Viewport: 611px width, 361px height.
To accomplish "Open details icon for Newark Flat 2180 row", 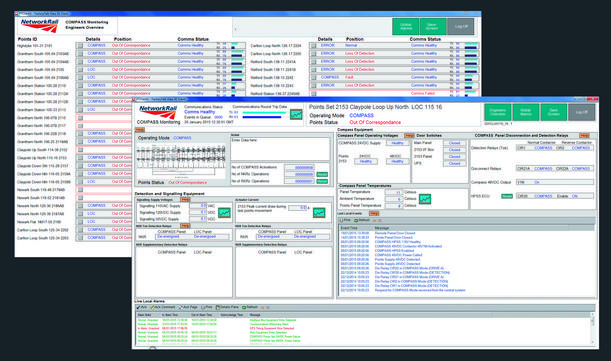I will 80,222.
